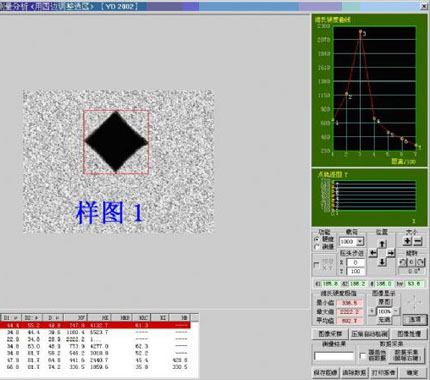Image resolution: width=430 pixels, height=380 pixels.
Task: Toggle the checkbox in the data collection group
Action: [363, 356]
